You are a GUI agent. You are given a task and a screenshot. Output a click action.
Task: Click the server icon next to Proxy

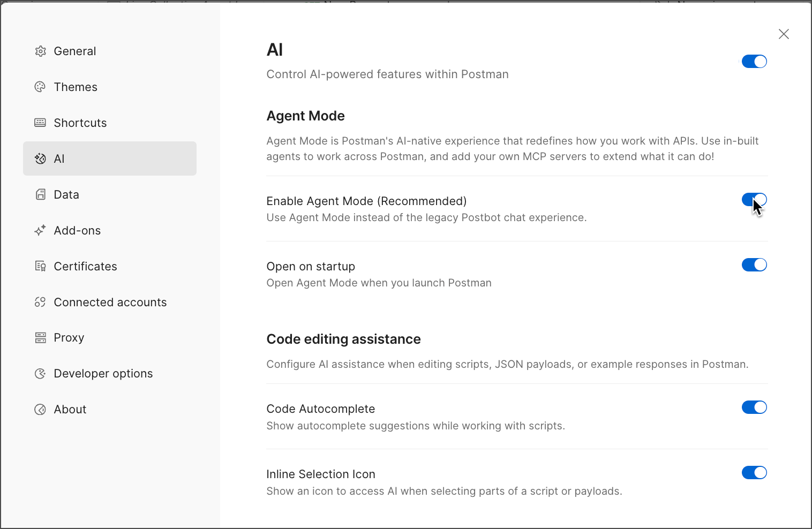(x=40, y=337)
